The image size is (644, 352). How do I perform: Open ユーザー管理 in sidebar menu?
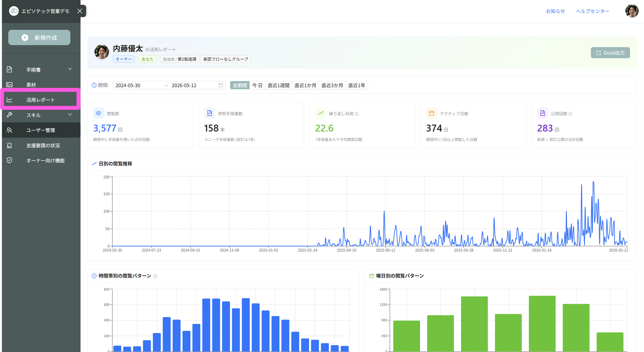coord(41,130)
